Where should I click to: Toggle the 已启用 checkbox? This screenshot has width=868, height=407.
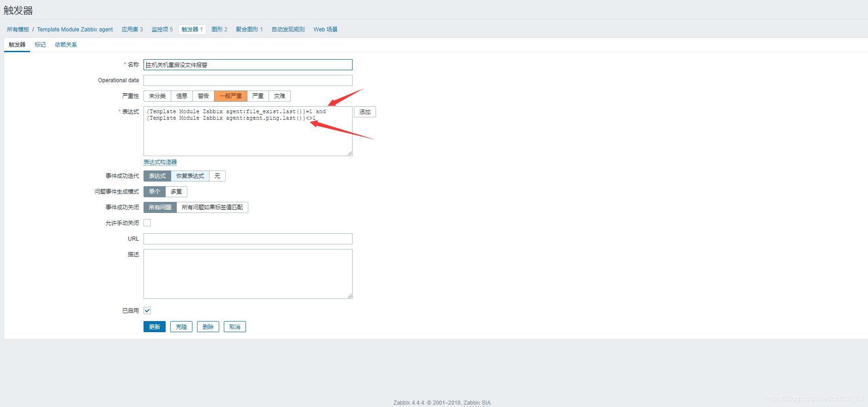[147, 310]
